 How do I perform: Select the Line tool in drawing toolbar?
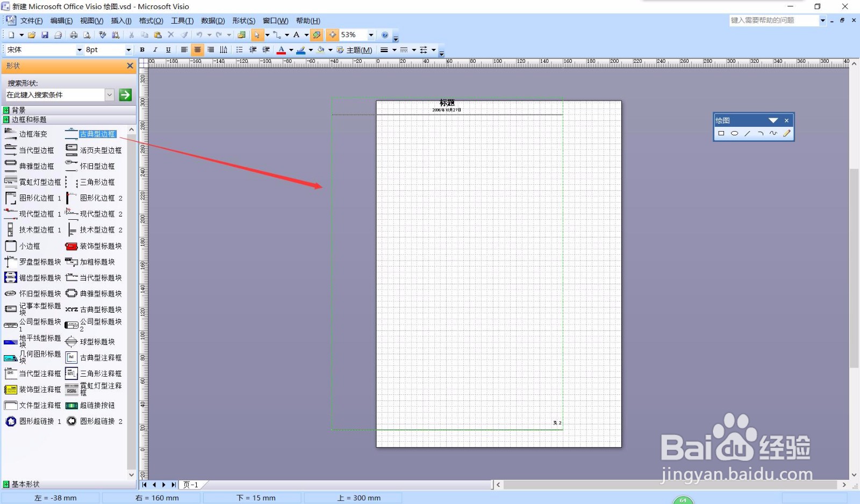tap(747, 133)
